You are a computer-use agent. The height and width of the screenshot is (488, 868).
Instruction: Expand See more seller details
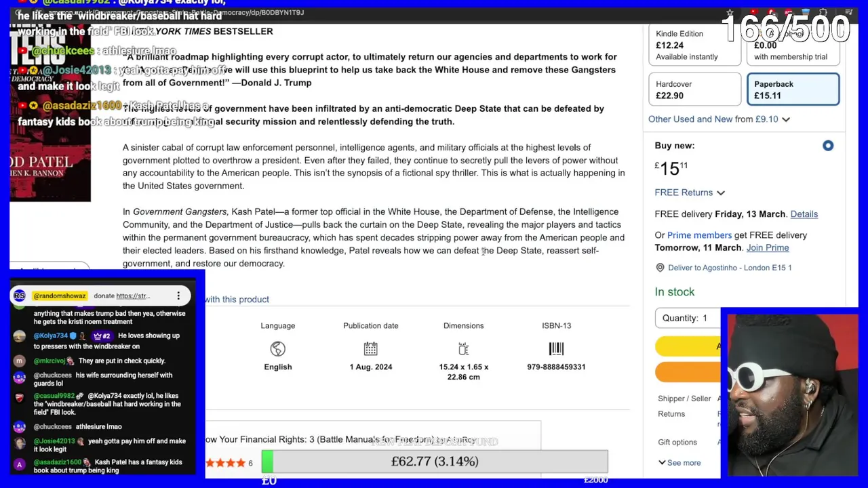click(679, 463)
